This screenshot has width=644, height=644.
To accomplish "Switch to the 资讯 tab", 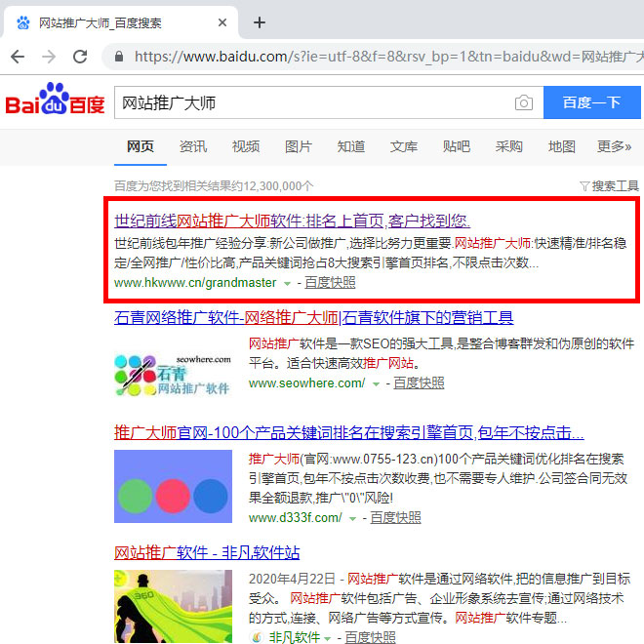I will click(x=193, y=146).
